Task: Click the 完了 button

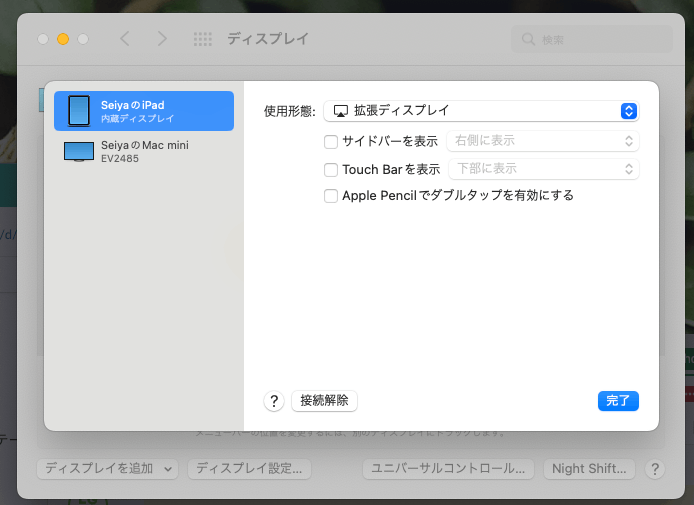Action: (x=618, y=401)
